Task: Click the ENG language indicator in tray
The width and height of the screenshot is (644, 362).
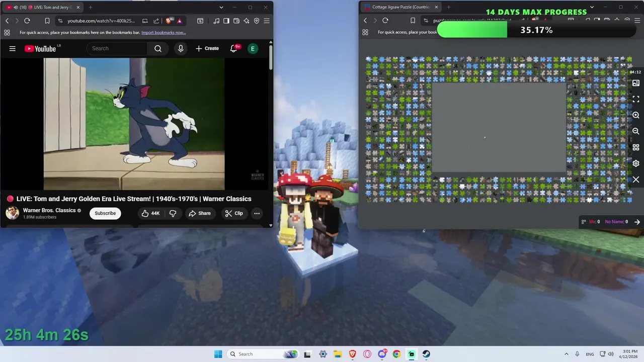Action: pyautogui.click(x=590, y=354)
